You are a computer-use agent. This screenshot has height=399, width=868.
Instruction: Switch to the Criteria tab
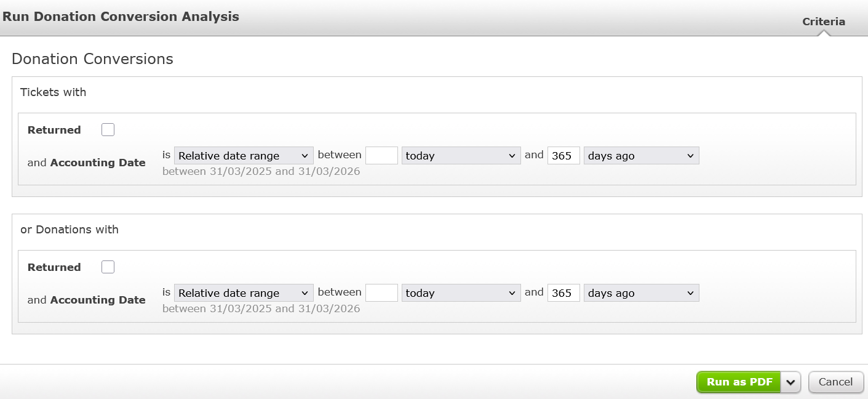(823, 22)
